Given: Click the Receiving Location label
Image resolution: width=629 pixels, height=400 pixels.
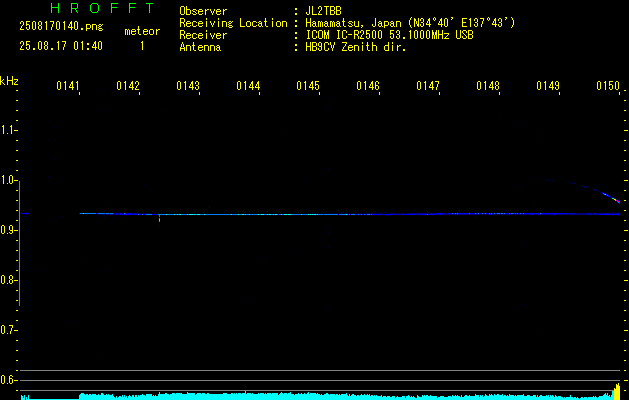Looking at the screenshot, I should 233,23.
